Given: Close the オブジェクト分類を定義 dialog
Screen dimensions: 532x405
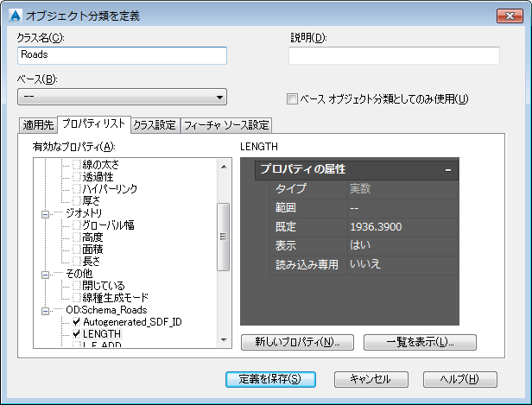Looking at the screenshot, I should pos(510,16).
